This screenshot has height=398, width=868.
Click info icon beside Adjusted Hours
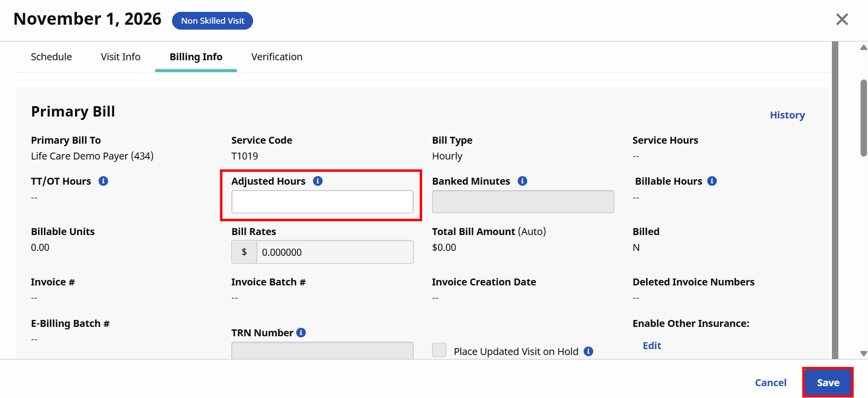318,181
